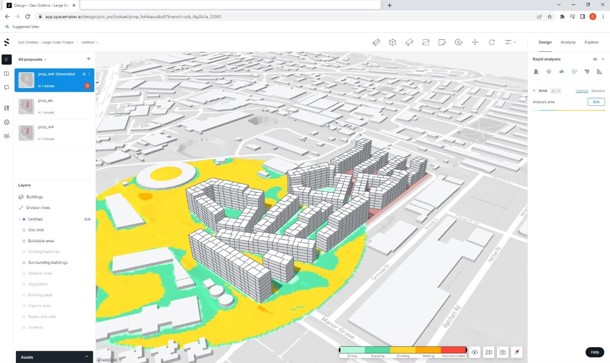Open the All proposals dropdown
Viewport: 610px width, 363px height.
tap(32, 60)
